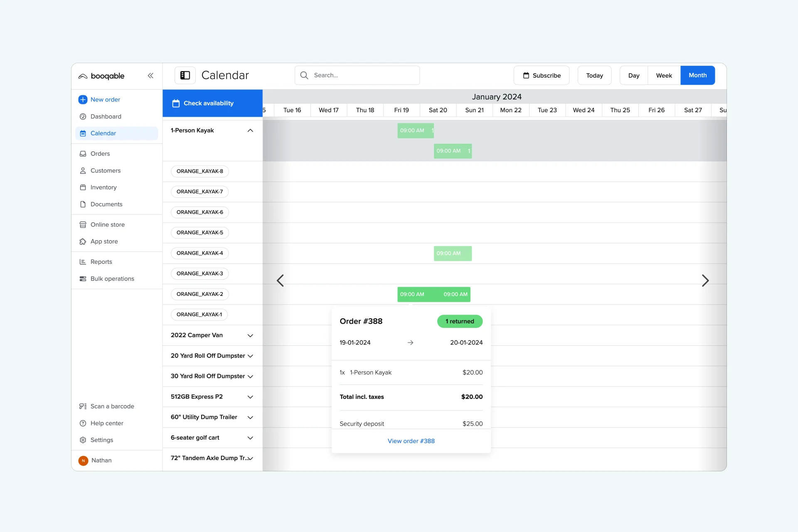
Task: Click the Orders icon in sidebar
Action: [83, 154]
